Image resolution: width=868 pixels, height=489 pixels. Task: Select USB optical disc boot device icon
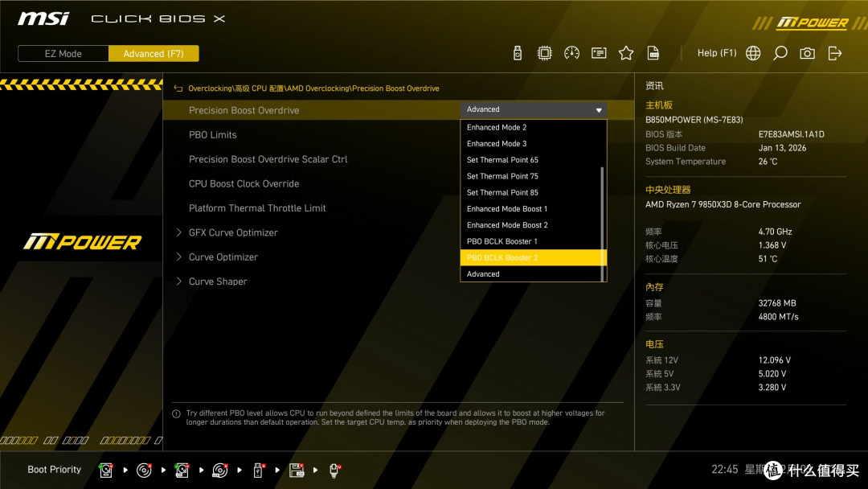click(219, 471)
